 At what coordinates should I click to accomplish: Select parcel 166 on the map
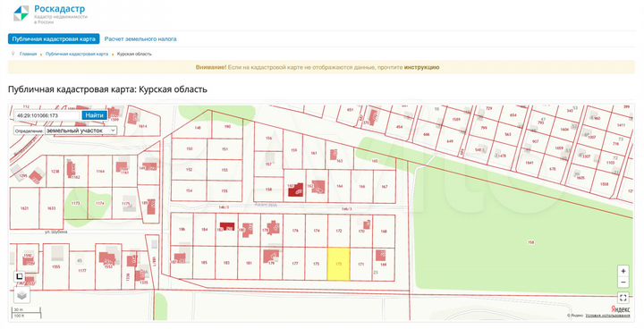362,187
